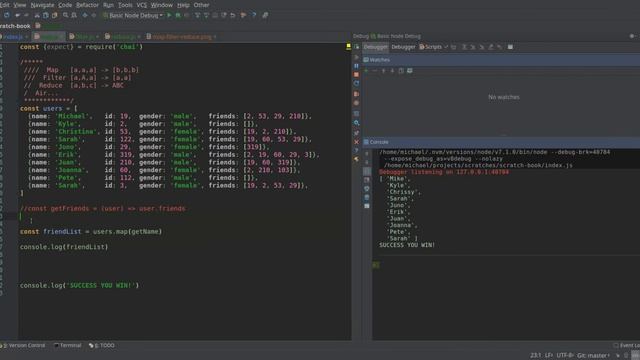Click 'Joanna' entry in console output

[401, 225]
